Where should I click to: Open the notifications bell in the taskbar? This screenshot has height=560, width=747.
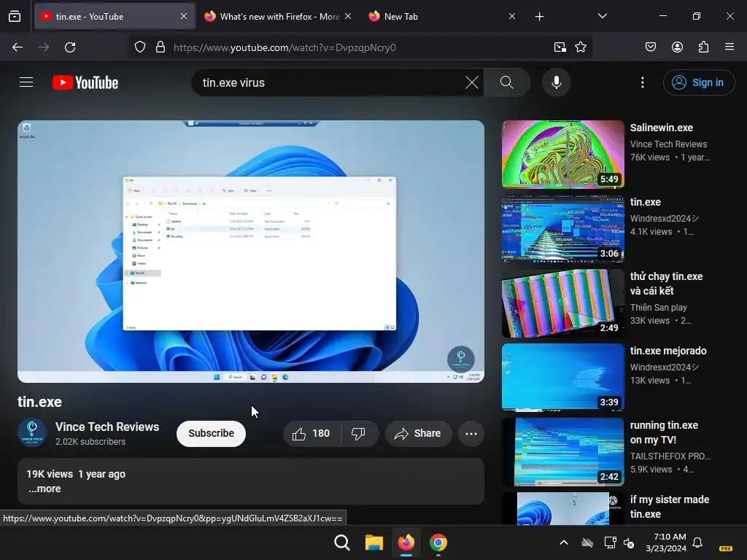[697, 542]
